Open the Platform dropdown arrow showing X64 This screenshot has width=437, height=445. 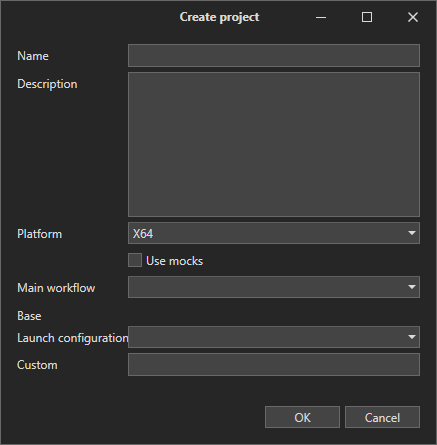412,233
